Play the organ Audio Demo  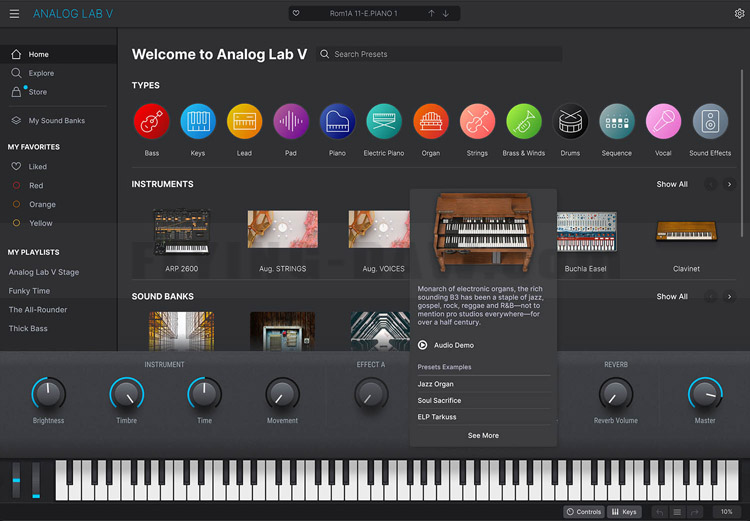[422, 345]
